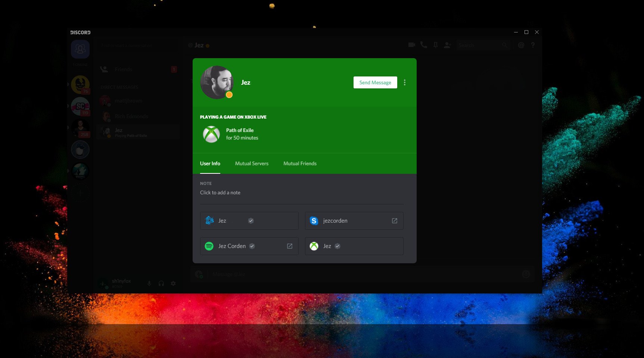Open the Friends list

[138, 69]
